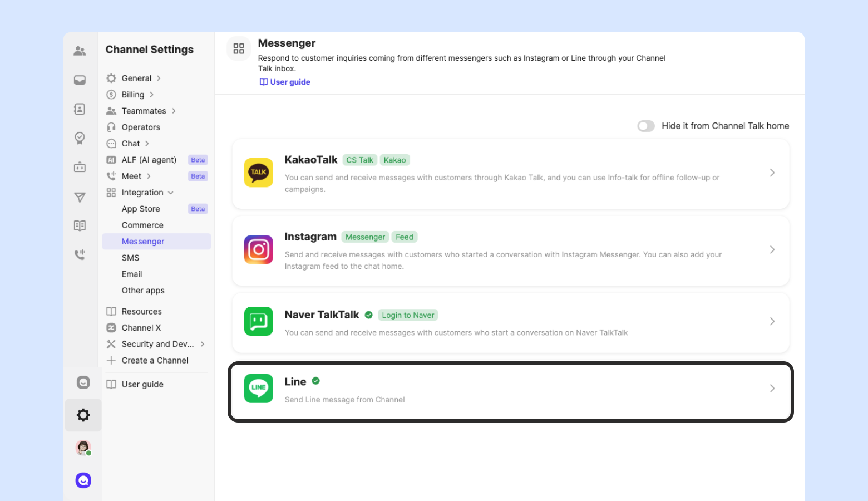Click the Kakao tag on KakaoTalk
Screen dimensions: 868x501
[x=395, y=160]
